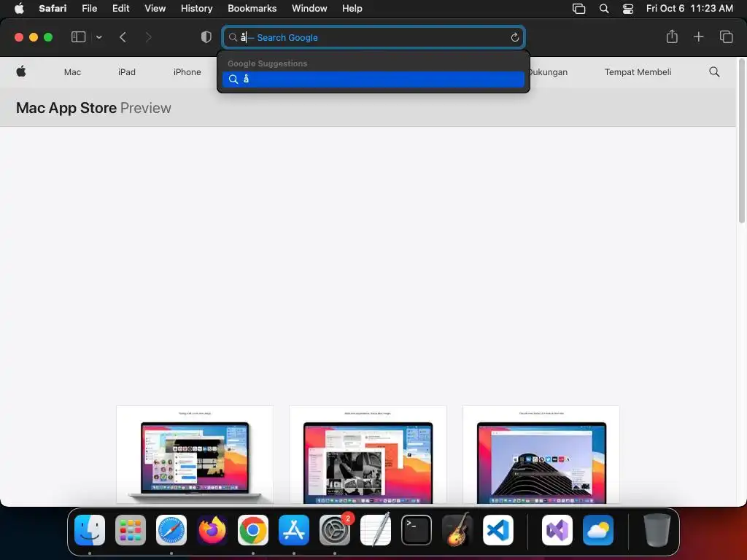Click the Mac App Store Preview heading
This screenshot has width=747, height=560.
(93, 108)
